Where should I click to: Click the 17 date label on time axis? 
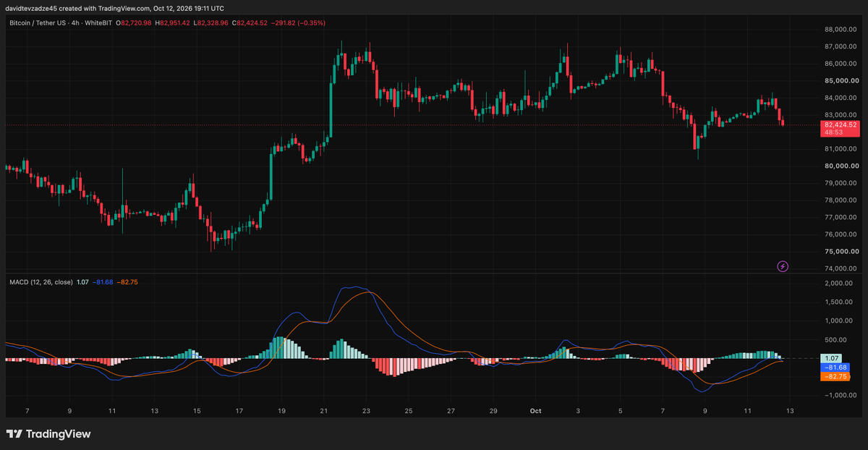point(239,411)
